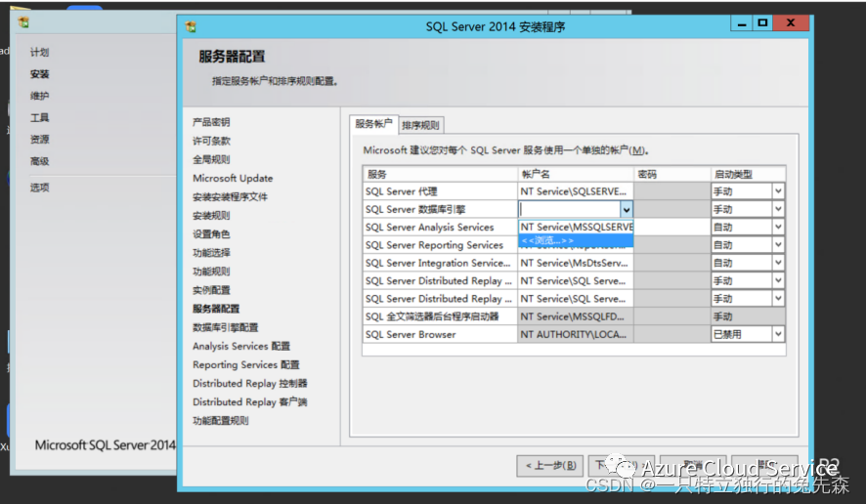Click password cell for SQL Server 代理
Viewport: 866px width, 504px height.
(x=672, y=191)
